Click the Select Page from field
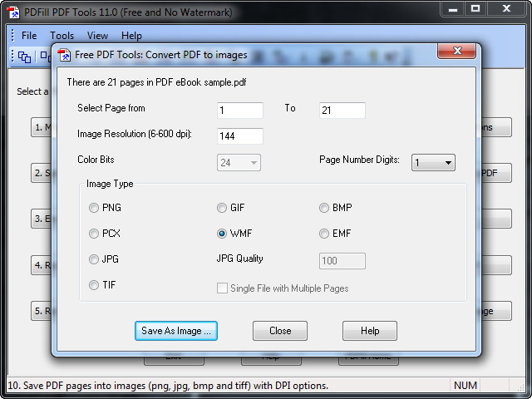532x399 pixels. coord(240,111)
